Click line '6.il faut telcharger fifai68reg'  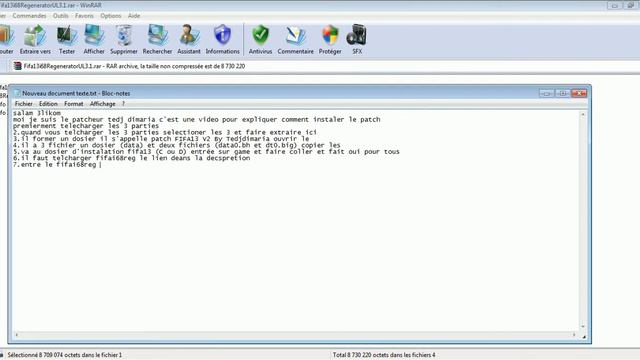pyautogui.click(x=131, y=158)
